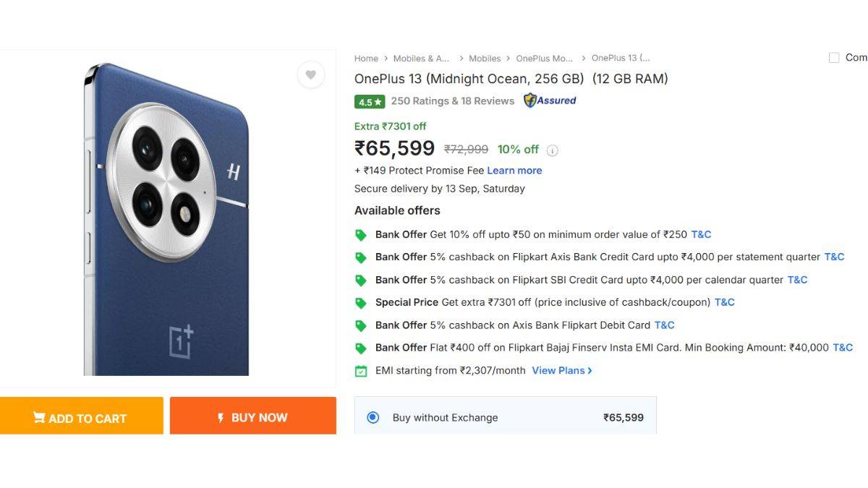Click the 4.5 star rating badge

point(369,102)
